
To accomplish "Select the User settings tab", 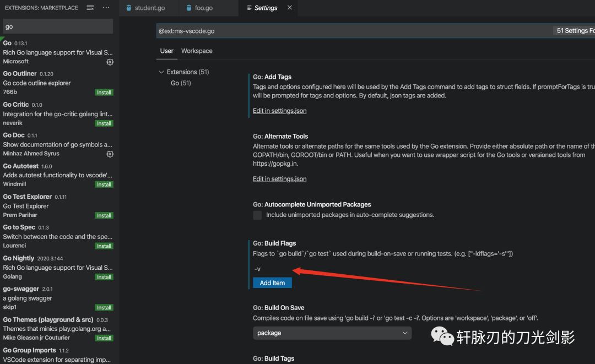I will point(166,51).
